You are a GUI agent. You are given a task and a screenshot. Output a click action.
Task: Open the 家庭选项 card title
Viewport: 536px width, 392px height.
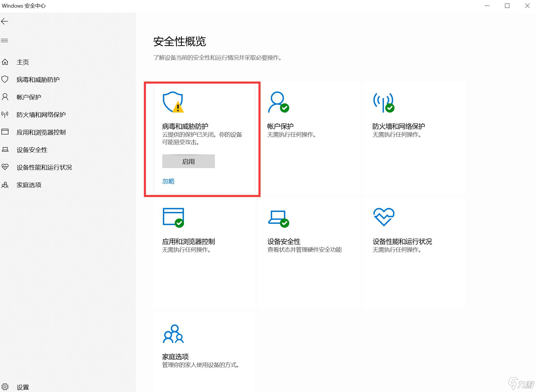point(175,357)
